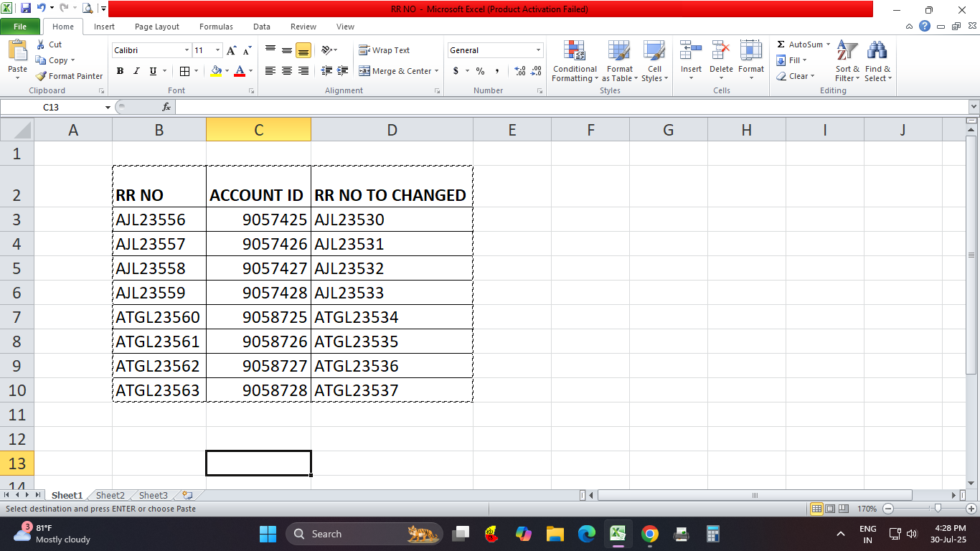Screen dimensions: 980x551
Task: Click the Format Painter icon
Action: coord(42,76)
